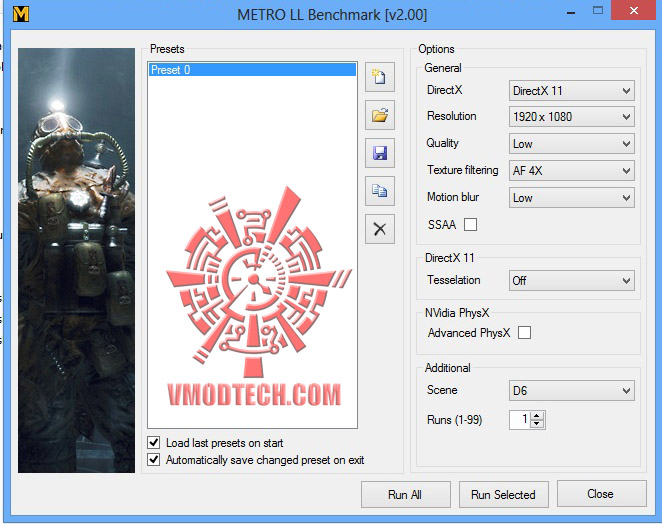Screen dimensions: 662x524
Task: Save preset with the floppy disk icon
Action: [x=380, y=153]
